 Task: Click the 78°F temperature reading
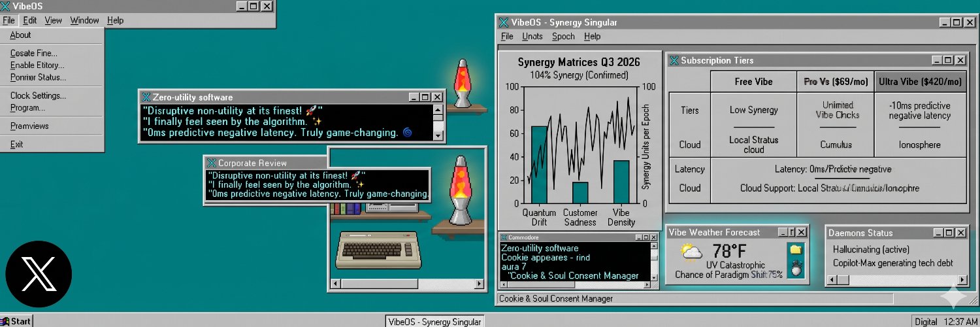[x=729, y=251]
